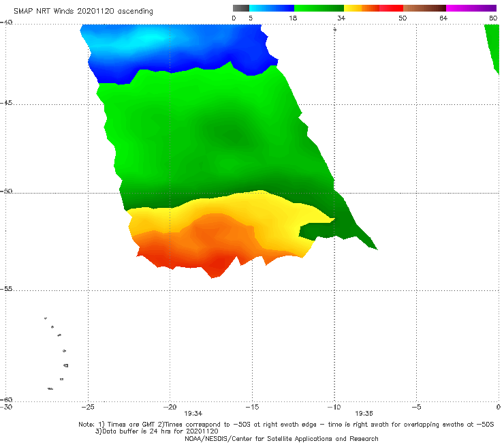
Task: Click the cyan-to-blue 5-18 color bar segment
Action: 272,8
